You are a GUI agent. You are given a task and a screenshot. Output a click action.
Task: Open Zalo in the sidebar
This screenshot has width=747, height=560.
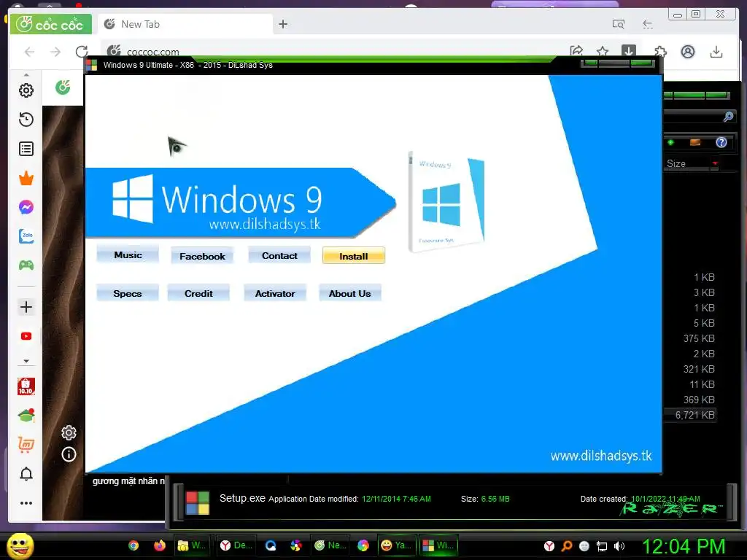26,236
